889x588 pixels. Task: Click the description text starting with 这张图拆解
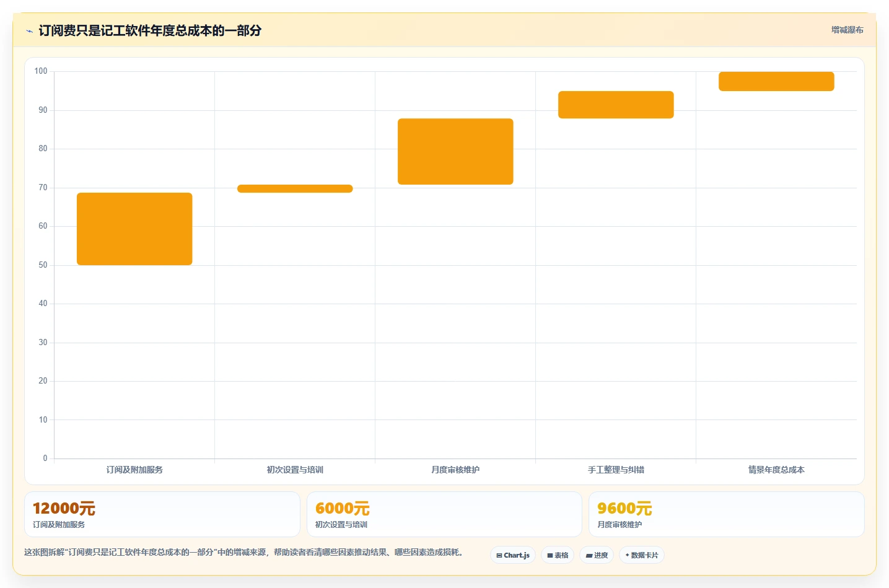(x=243, y=552)
